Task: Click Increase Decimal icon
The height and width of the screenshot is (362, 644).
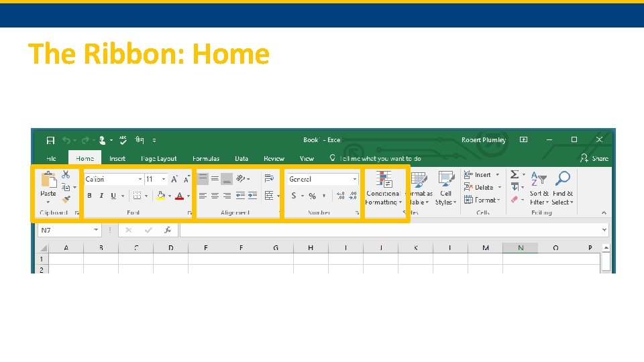Action: tap(341, 196)
